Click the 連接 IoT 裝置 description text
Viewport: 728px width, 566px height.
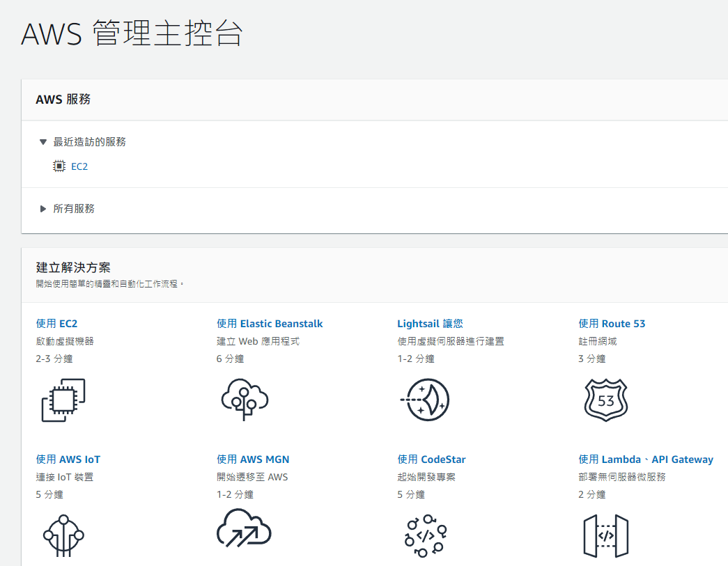65,477
